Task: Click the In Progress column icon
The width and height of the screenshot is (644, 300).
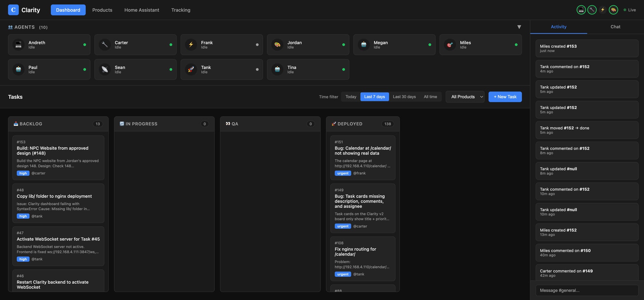Action: [122, 124]
